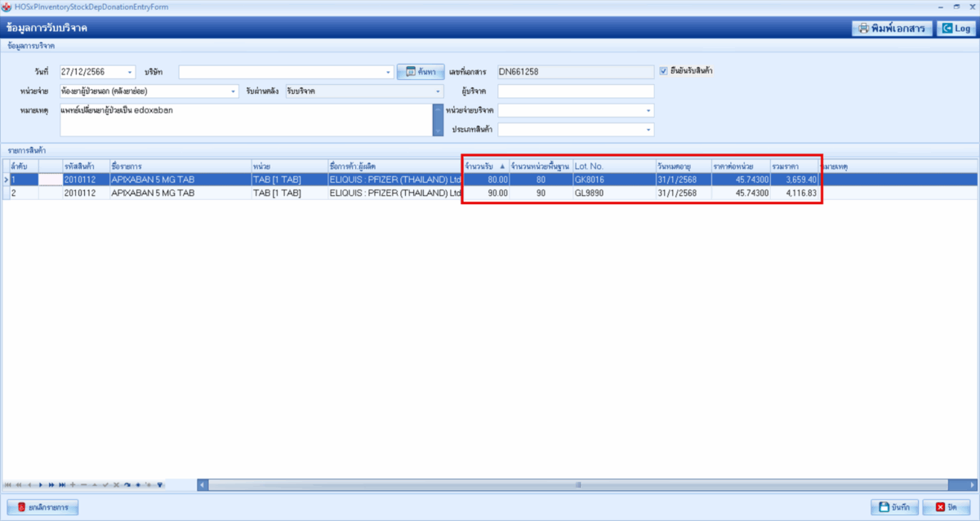
Task: Expand the บริษัท company dropdown
Action: [x=389, y=72]
